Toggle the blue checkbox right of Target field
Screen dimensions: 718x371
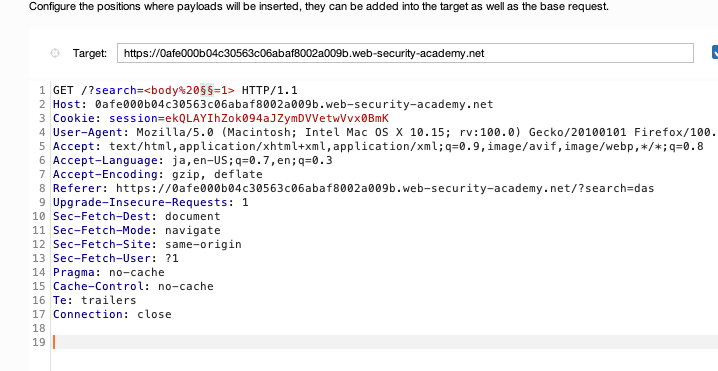click(715, 53)
